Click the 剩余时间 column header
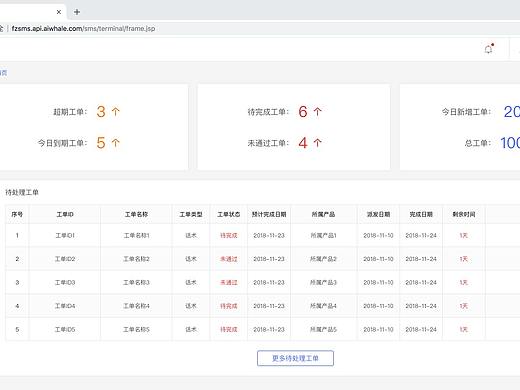 point(464,214)
